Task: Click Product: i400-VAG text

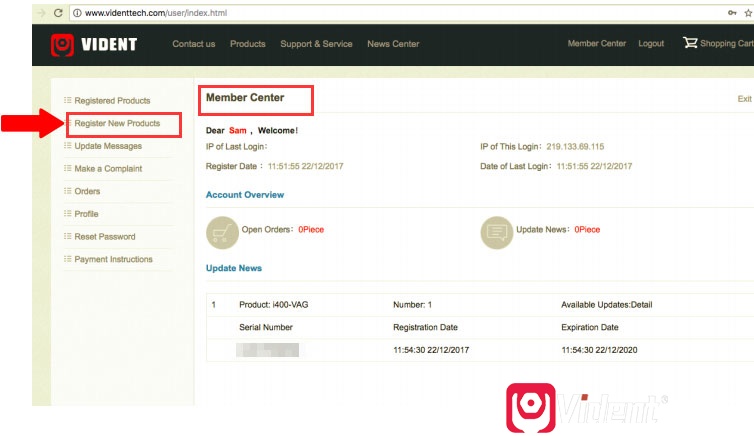Action: coord(274,305)
